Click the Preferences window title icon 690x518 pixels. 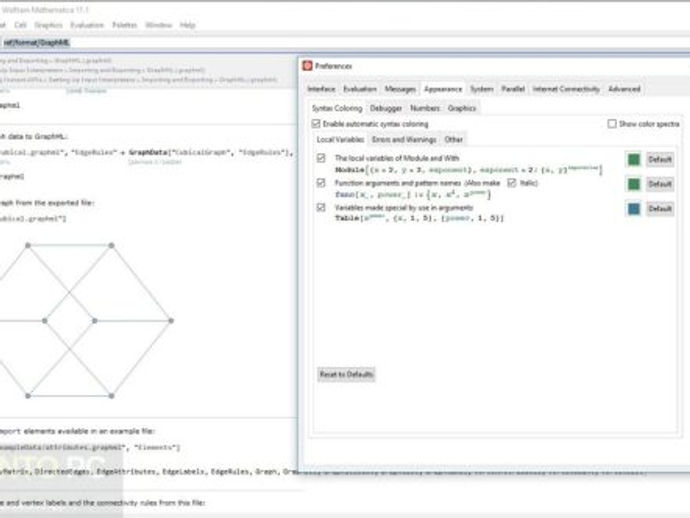click(x=308, y=66)
